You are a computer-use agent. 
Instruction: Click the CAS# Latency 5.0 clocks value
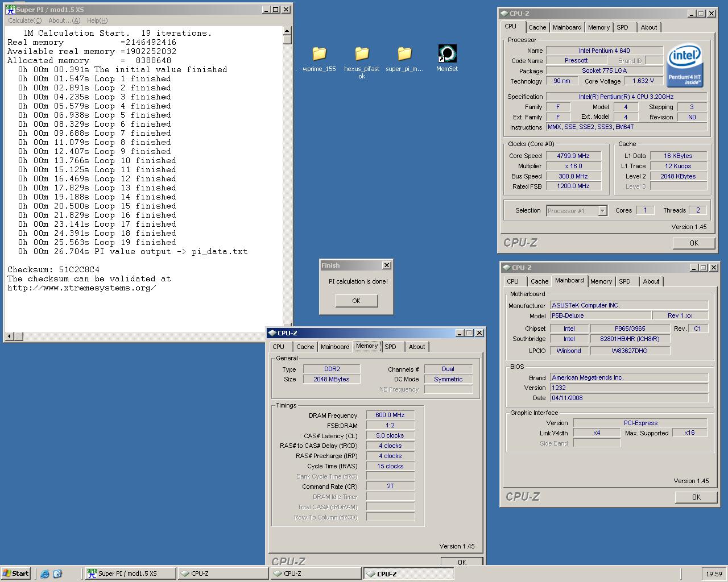coord(390,435)
